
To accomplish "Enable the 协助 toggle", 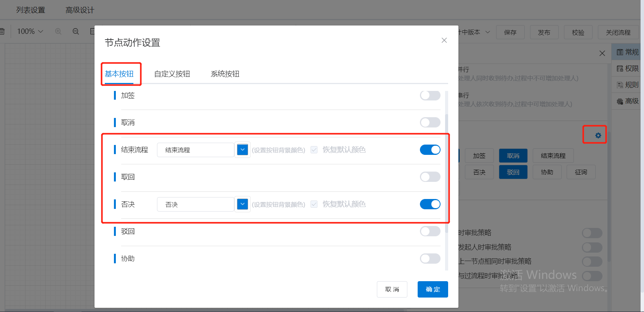I will (430, 259).
